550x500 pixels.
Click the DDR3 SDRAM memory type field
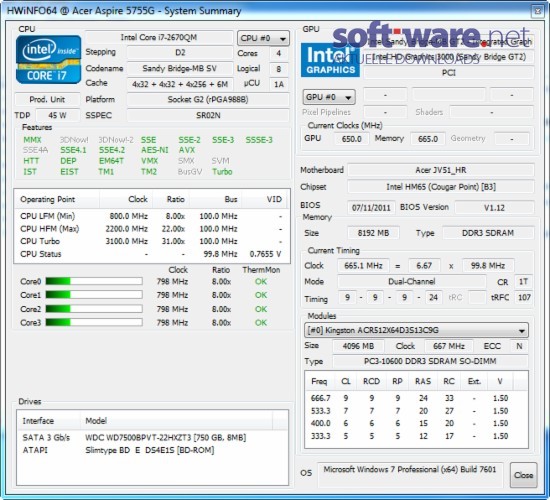[x=488, y=233]
